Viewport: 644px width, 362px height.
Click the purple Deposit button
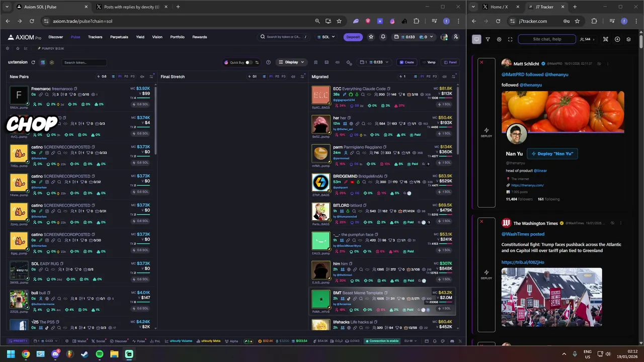[x=353, y=37]
